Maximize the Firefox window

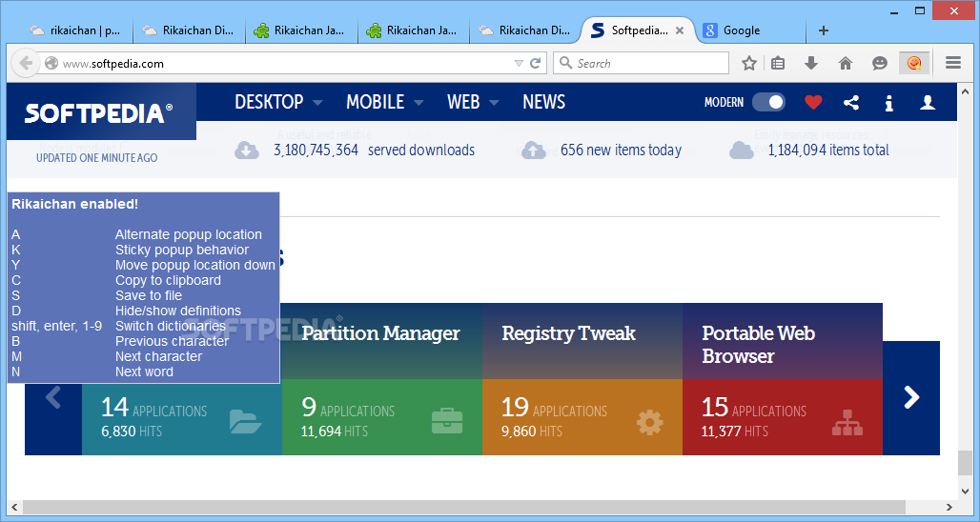[920, 10]
